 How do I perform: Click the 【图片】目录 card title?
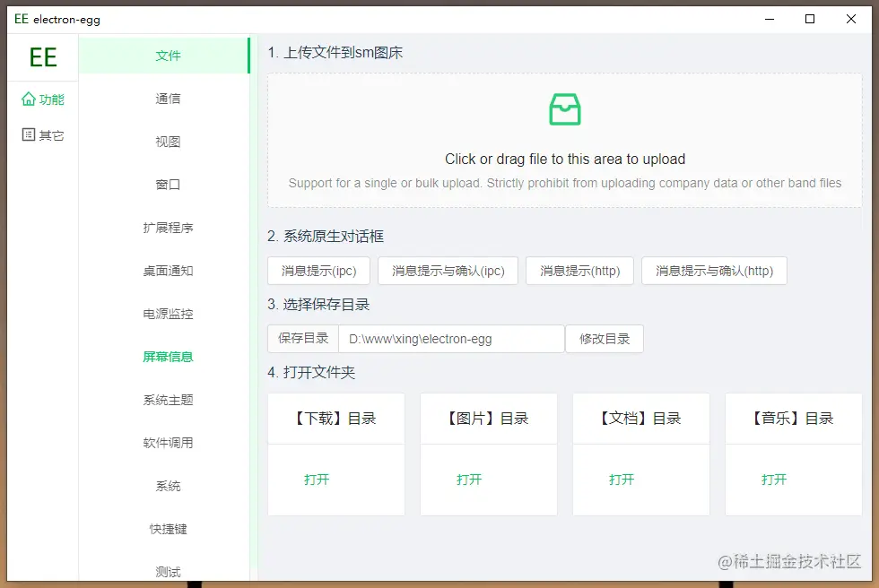pyautogui.click(x=488, y=419)
